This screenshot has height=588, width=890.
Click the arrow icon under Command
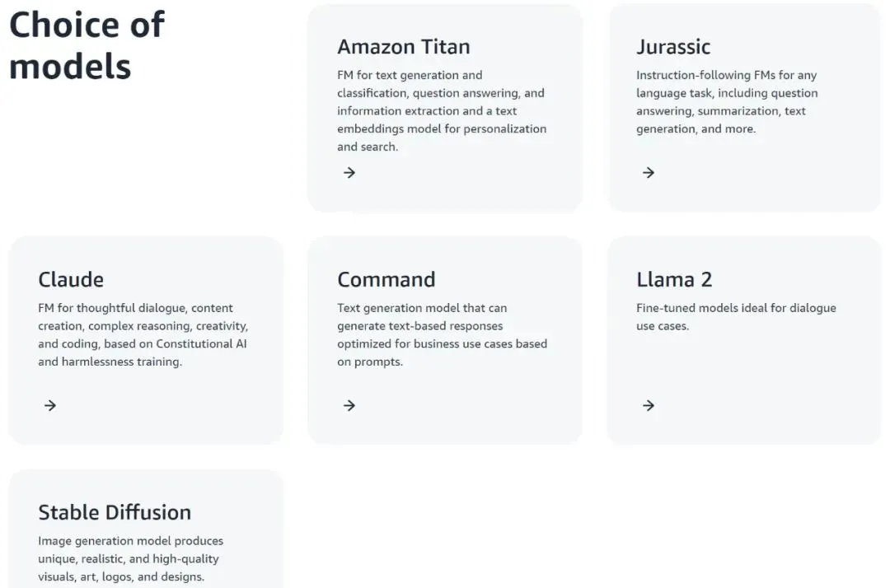pyautogui.click(x=349, y=405)
